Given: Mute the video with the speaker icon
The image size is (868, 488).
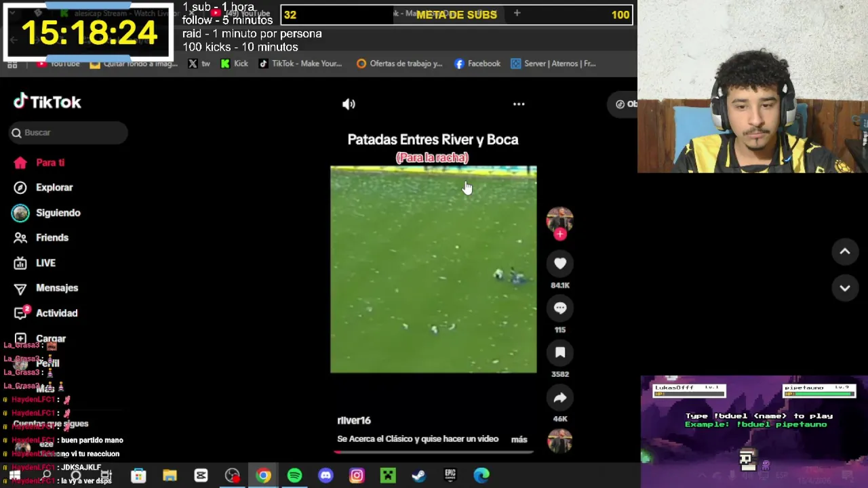Looking at the screenshot, I should click(x=349, y=104).
